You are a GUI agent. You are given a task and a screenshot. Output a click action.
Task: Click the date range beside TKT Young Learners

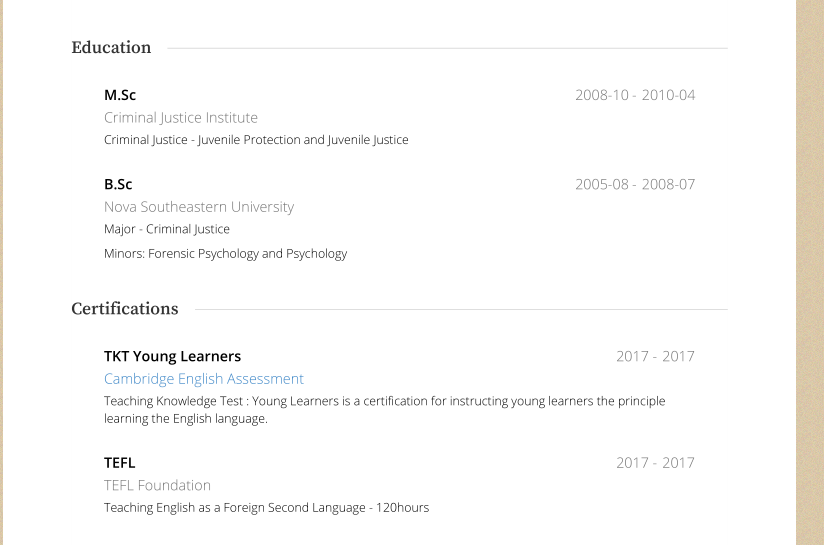point(655,356)
